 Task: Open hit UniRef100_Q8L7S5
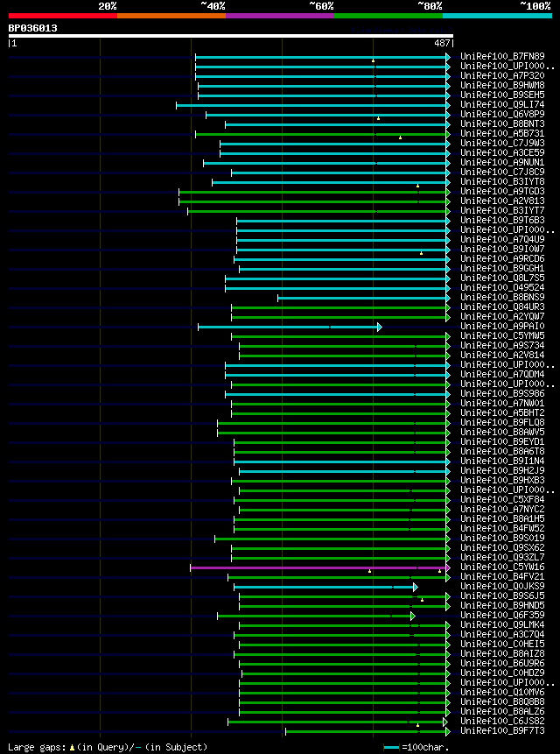[x=502, y=278]
